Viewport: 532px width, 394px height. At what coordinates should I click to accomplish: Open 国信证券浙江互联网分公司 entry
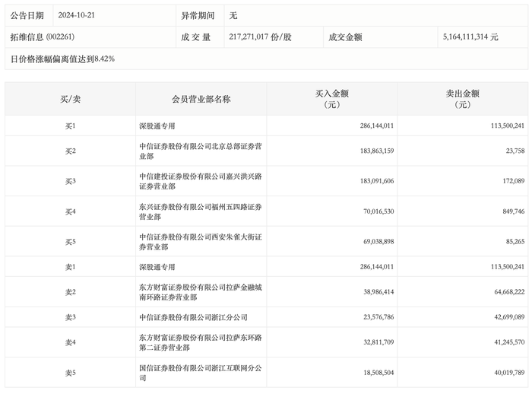coord(200,373)
